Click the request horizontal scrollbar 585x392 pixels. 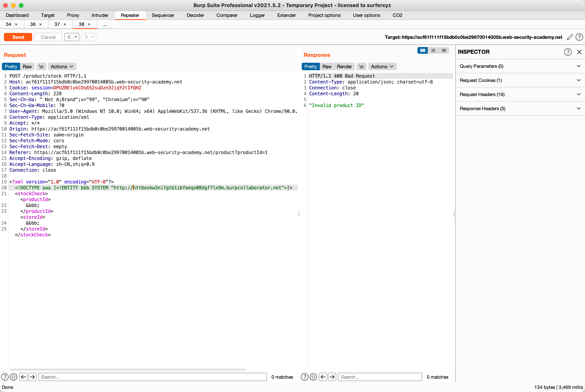click(128, 369)
